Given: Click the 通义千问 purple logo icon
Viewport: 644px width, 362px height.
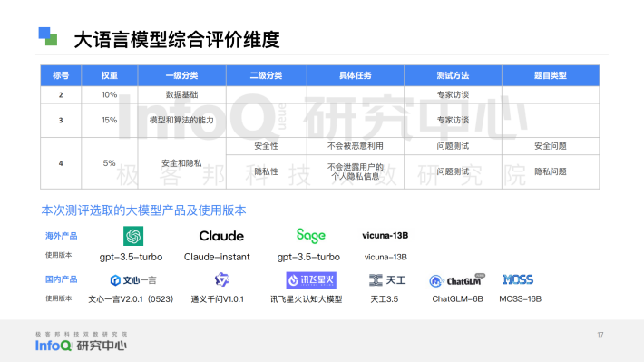Looking at the screenshot, I should coord(222,279).
